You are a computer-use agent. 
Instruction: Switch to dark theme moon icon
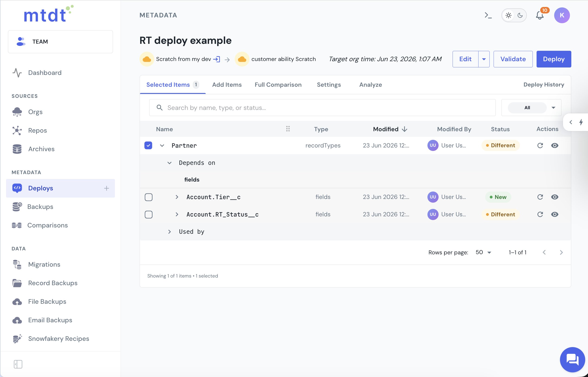(x=520, y=15)
